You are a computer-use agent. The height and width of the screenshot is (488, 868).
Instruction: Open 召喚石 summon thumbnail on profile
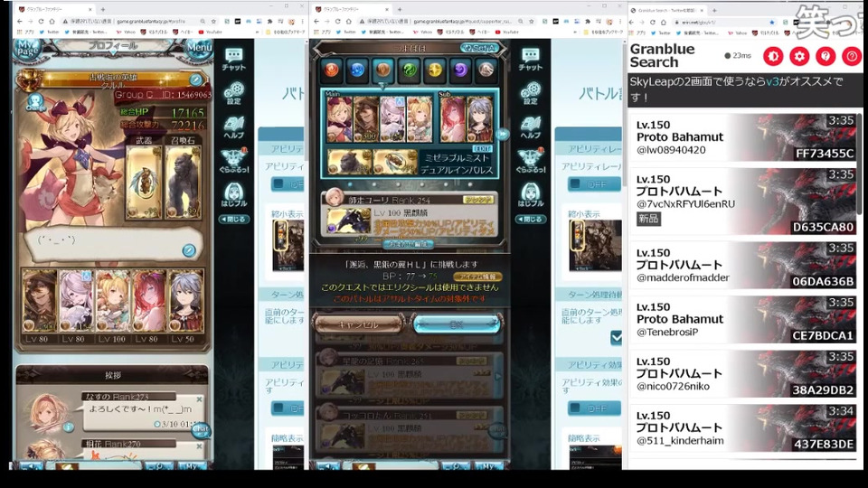click(184, 182)
